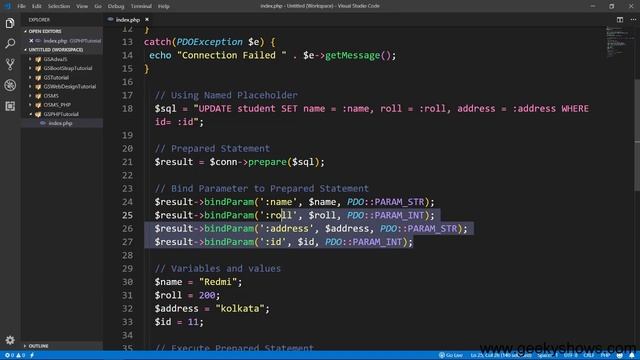Click the VS Code logo icon
The image size is (640, 360).
7,6
